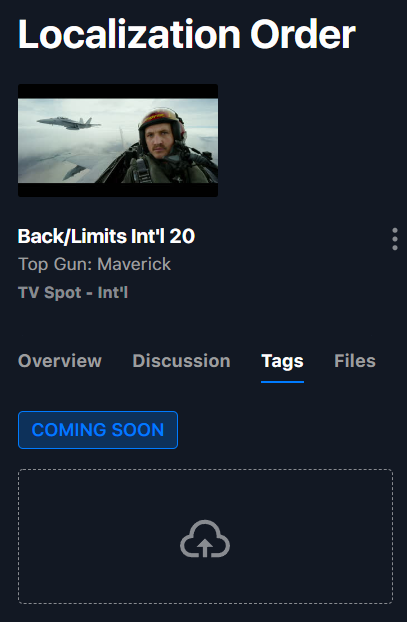Viewport: 407px width, 622px height.
Task: Click the Top Gun: Maverick film name
Action: (x=94, y=264)
